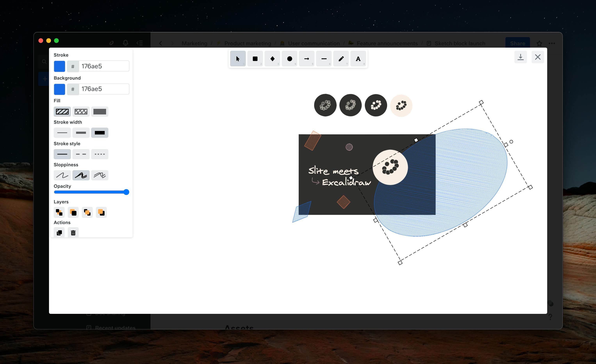Screen dimensions: 596x364
Task: Edit the Background hex color field
Action: tap(104, 89)
